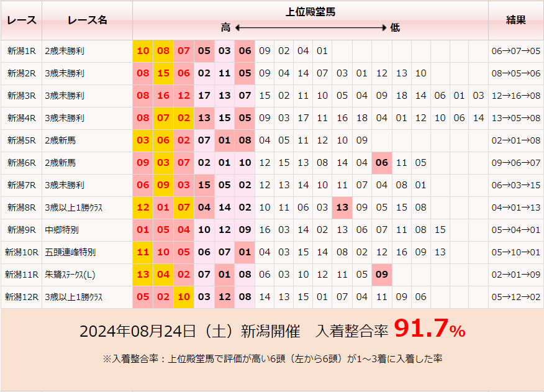Screen dimensions: 544x392
Task: Click result 13→05→08 in 新潟4R row
Action: click(515, 118)
